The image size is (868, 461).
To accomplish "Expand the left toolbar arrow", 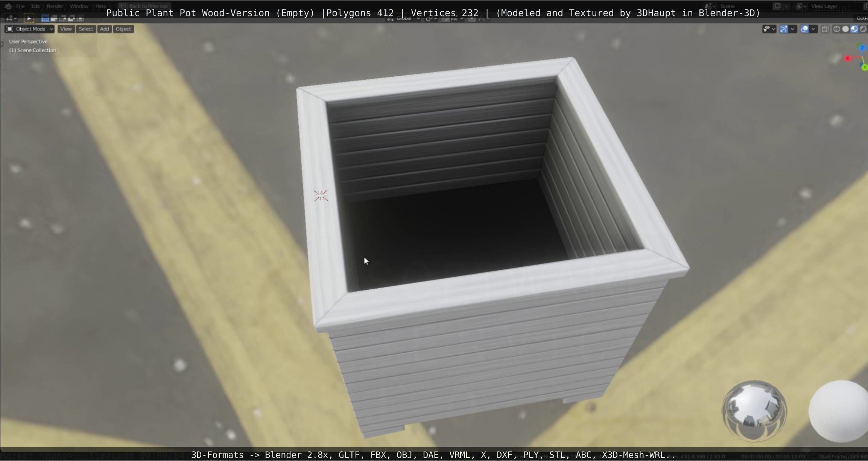I will pos(2,44).
